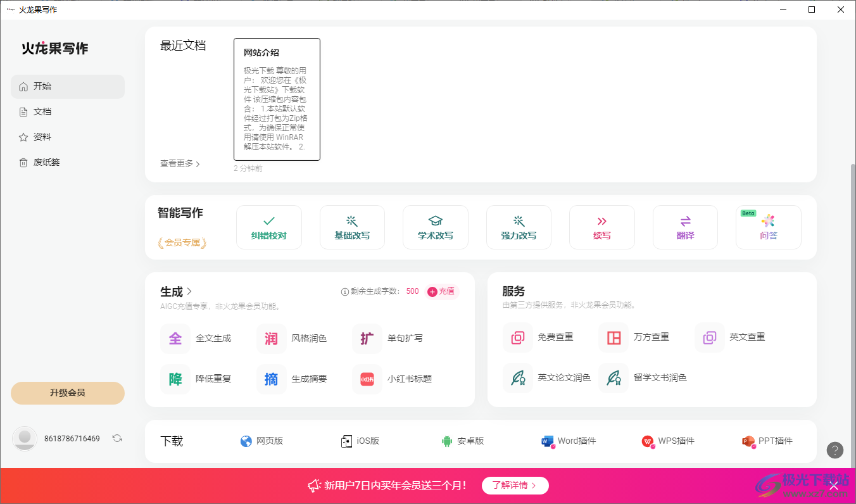
Task: Launch 基础改写 rewrite tool
Action: click(x=352, y=227)
